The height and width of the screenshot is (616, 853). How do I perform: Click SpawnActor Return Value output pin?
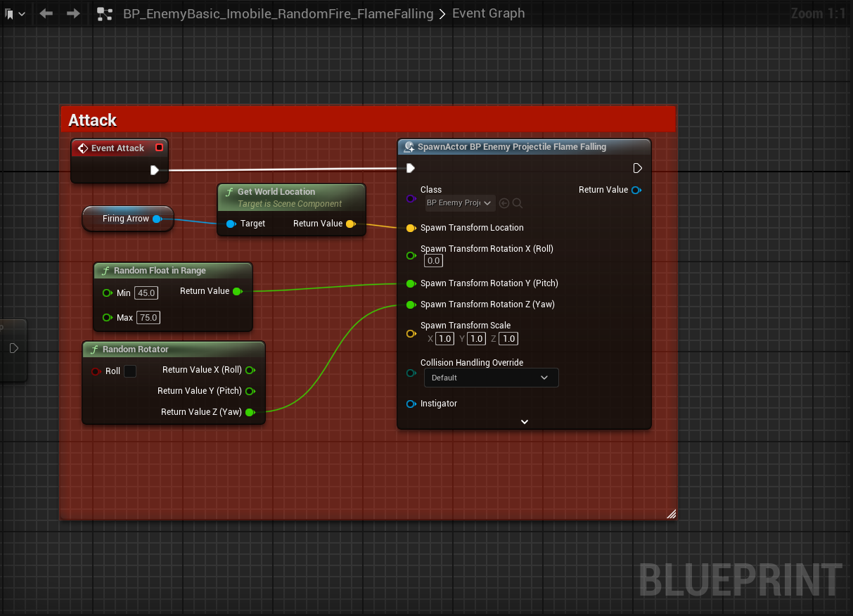(636, 190)
